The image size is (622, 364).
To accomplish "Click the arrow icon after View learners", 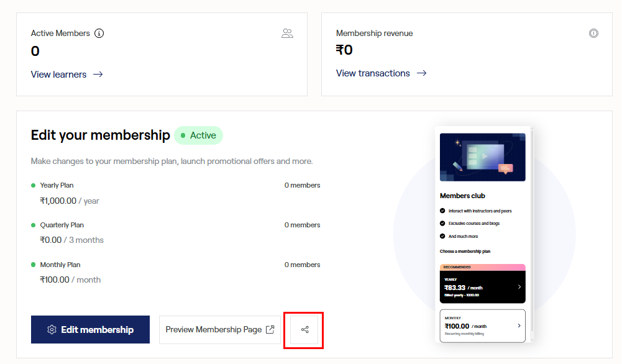I will pos(98,75).
